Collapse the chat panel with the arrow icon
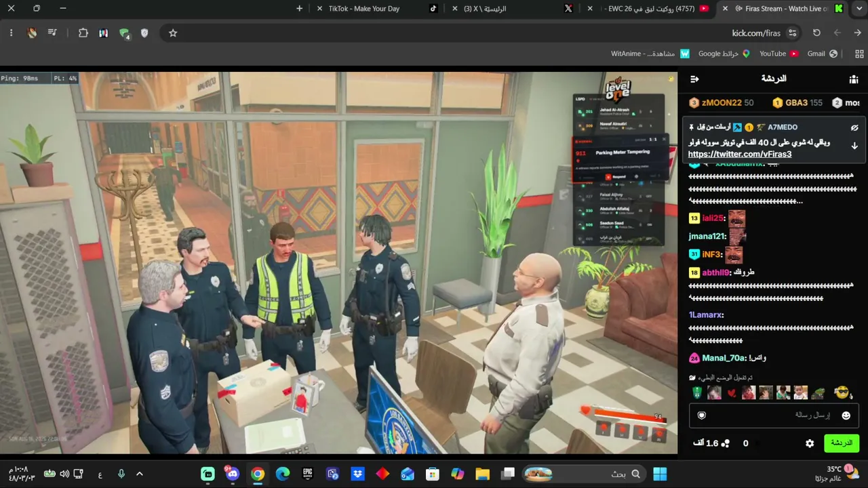This screenshot has height=488, width=868. [x=694, y=79]
